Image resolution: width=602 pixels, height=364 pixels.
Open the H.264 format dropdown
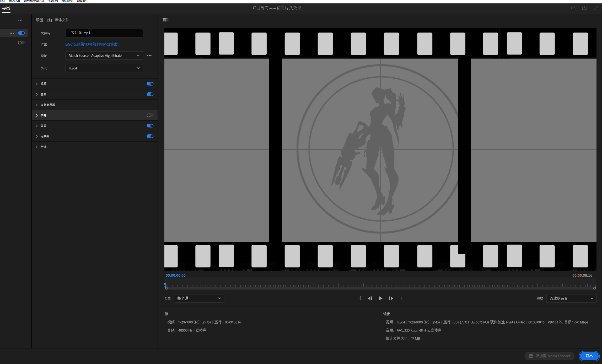coord(104,68)
